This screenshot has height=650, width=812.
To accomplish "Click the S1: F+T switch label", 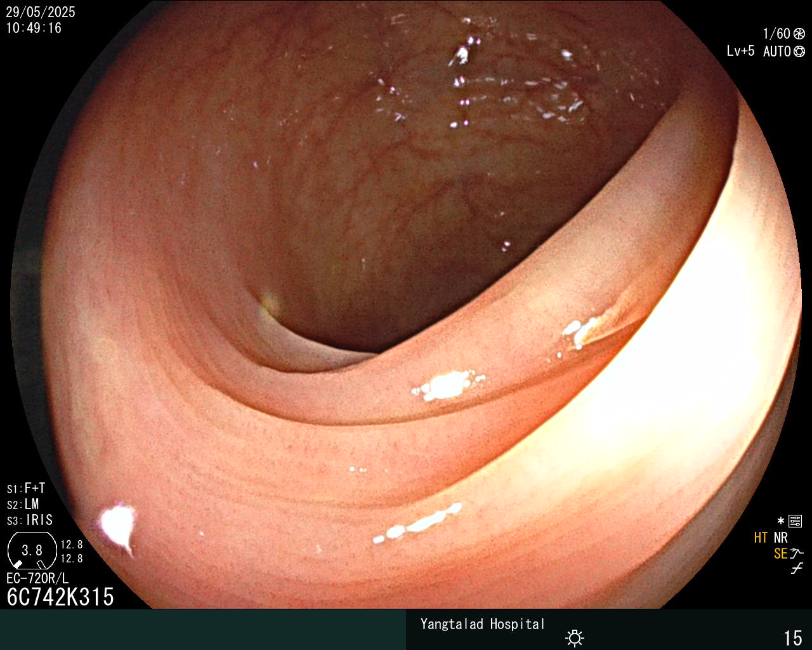I will pos(26,489).
